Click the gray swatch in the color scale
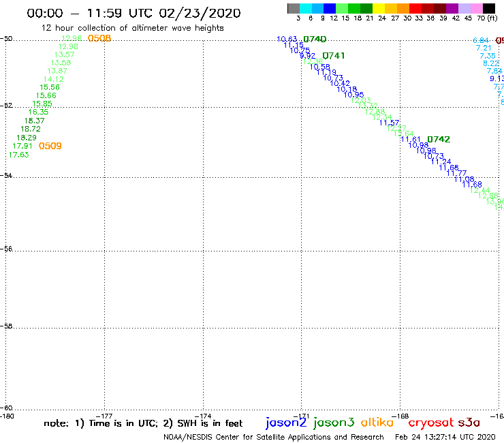Screen dimensions: 504x443 [294, 9]
